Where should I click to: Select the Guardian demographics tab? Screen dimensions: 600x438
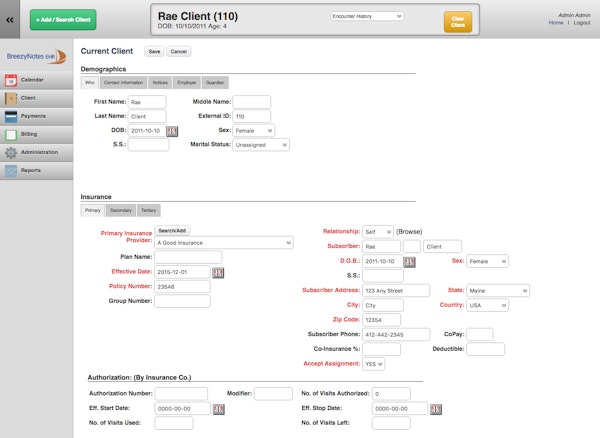click(x=215, y=83)
